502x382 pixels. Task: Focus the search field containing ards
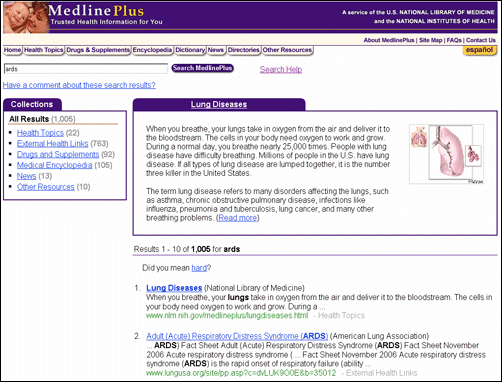pos(86,69)
